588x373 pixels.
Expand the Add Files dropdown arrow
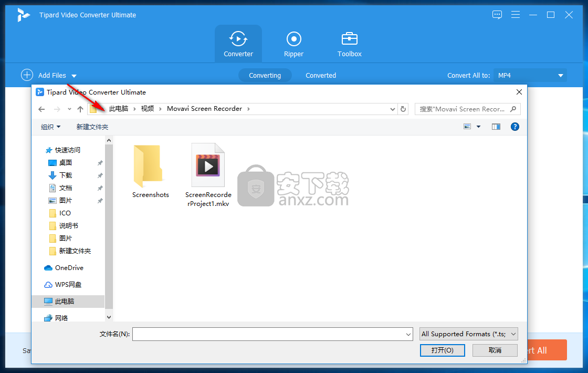[74, 76]
